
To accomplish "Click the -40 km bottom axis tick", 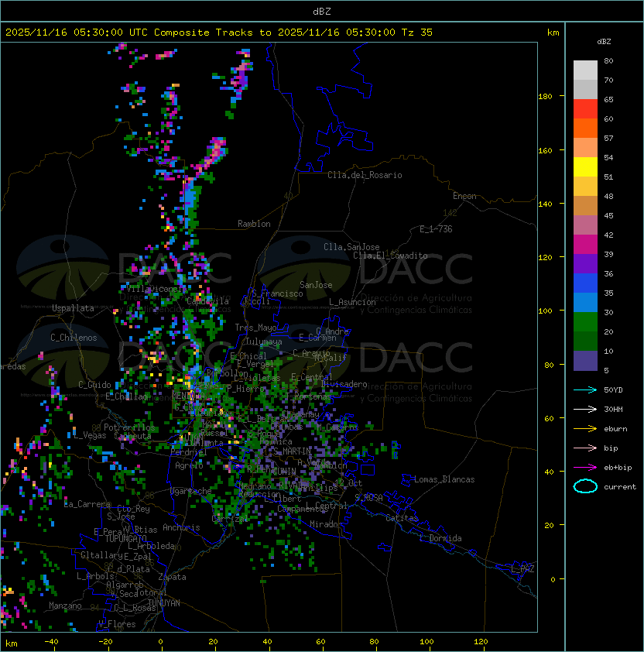I will click(x=51, y=642).
